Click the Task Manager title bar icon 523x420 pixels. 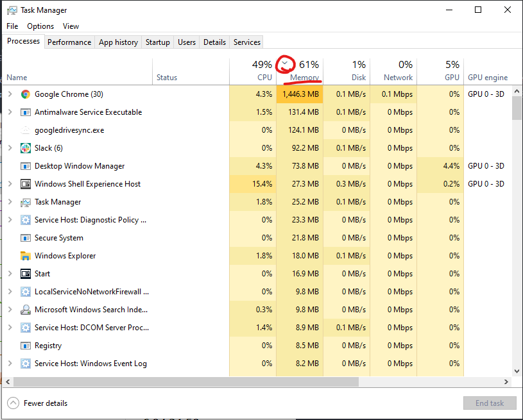pos(12,10)
